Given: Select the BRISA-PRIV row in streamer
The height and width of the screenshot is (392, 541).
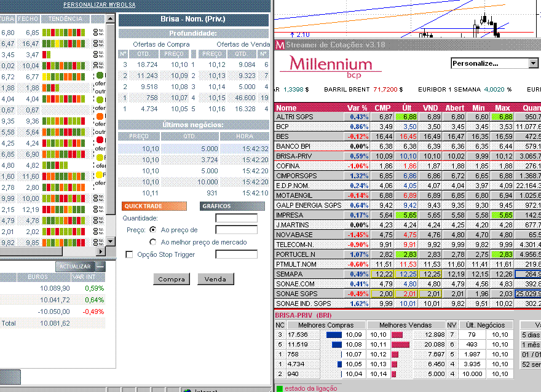Looking at the screenshot, I should (408, 156).
